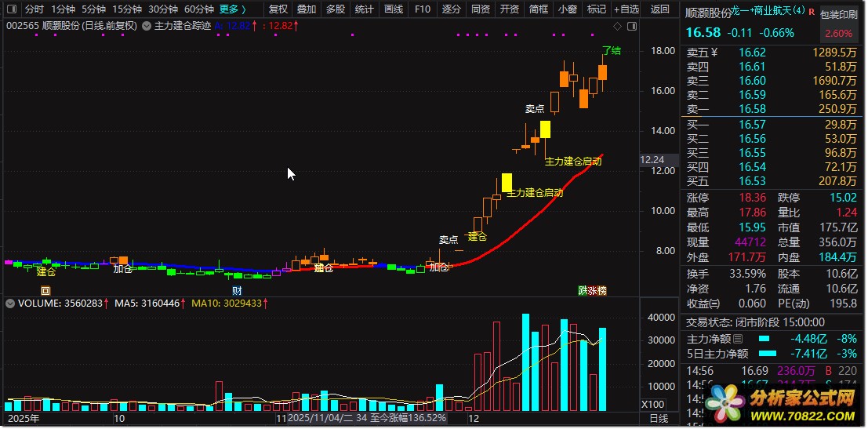The image size is (868, 429).
Task: Click the 同资 toolbar button
Action: click(x=480, y=9)
